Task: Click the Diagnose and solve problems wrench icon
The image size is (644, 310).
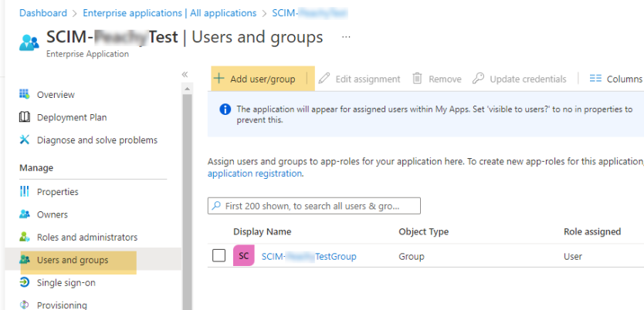Action: [24, 140]
